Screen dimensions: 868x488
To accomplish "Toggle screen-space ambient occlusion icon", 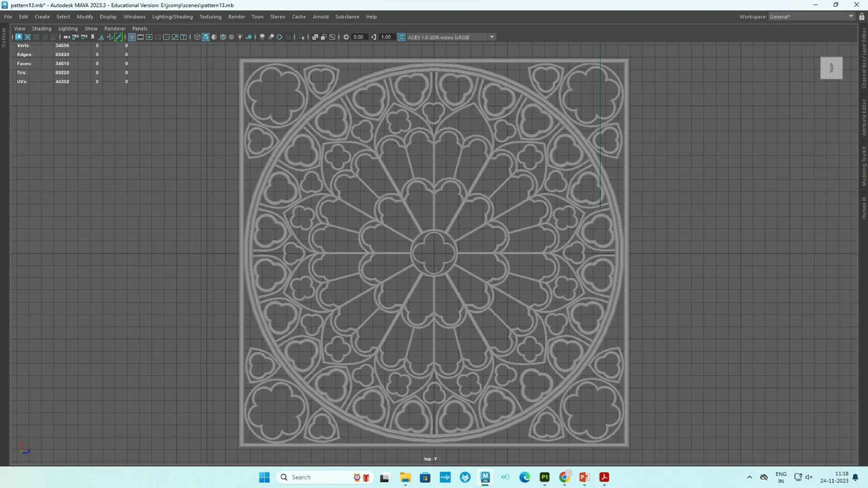I will click(262, 37).
